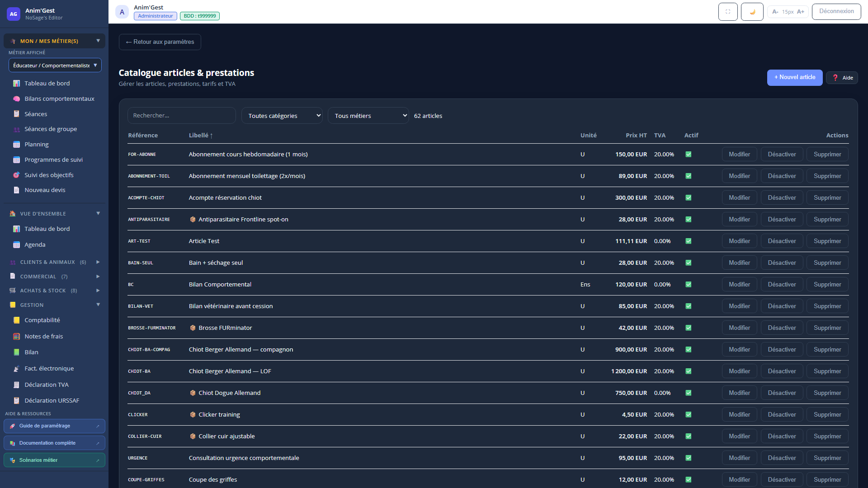This screenshot has width=868, height=488.
Task: Click the Notes de frais icon
Action: point(17,337)
